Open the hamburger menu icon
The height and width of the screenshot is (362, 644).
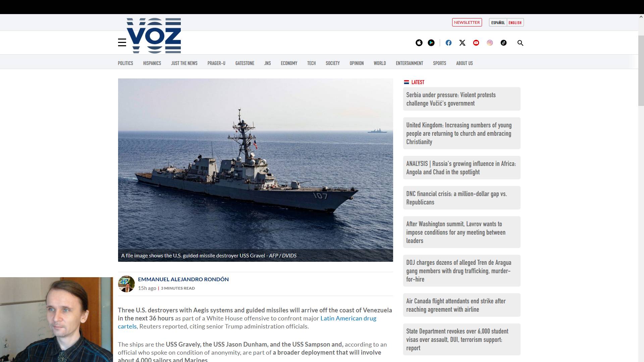click(x=122, y=43)
